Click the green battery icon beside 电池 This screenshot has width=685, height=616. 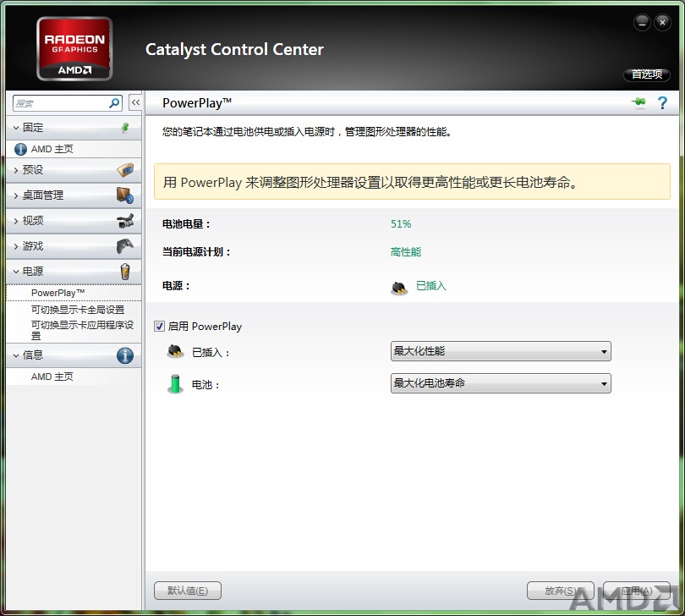coord(175,384)
